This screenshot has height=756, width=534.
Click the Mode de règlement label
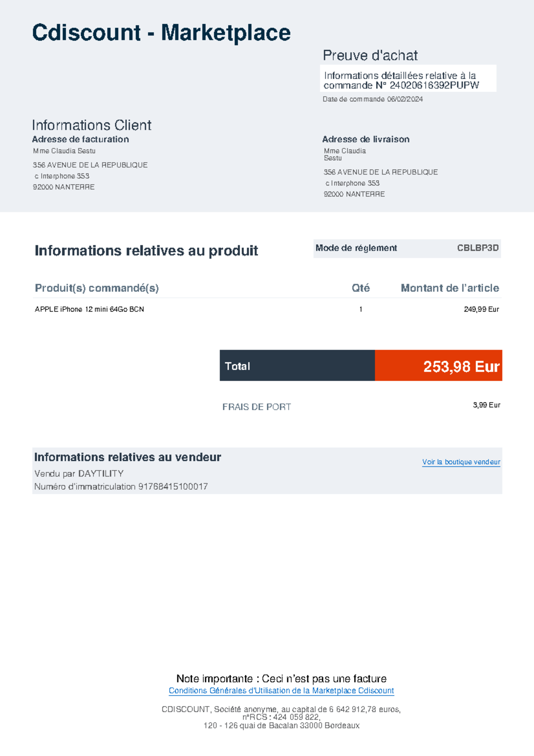click(x=356, y=248)
